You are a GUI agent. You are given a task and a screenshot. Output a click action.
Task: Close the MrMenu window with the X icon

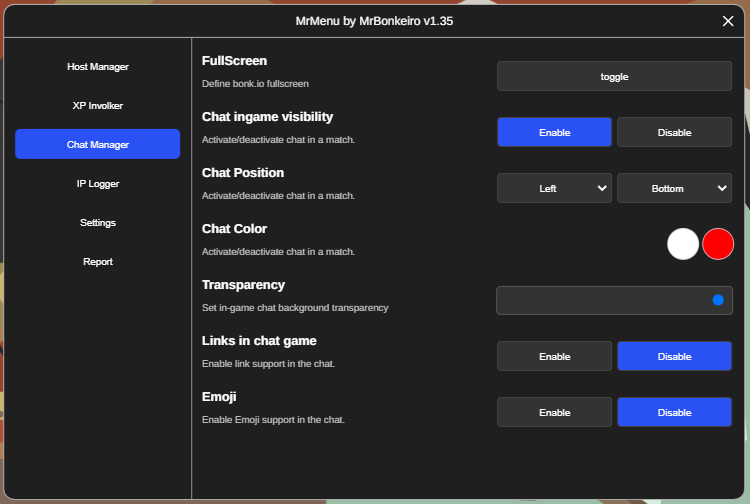728,21
